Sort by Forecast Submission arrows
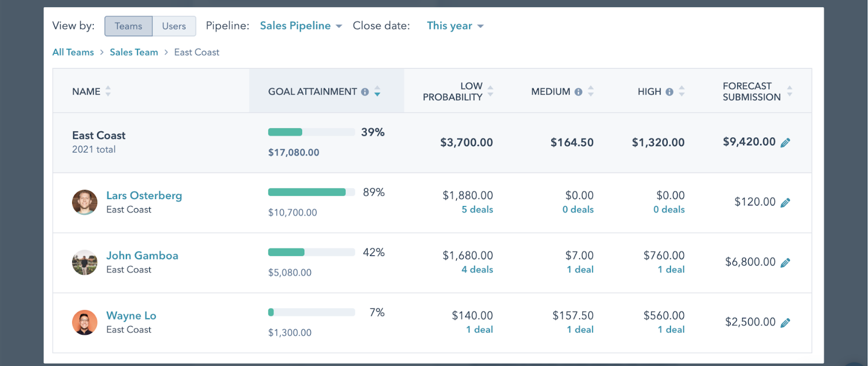The height and width of the screenshot is (366, 868). (x=789, y=92)
